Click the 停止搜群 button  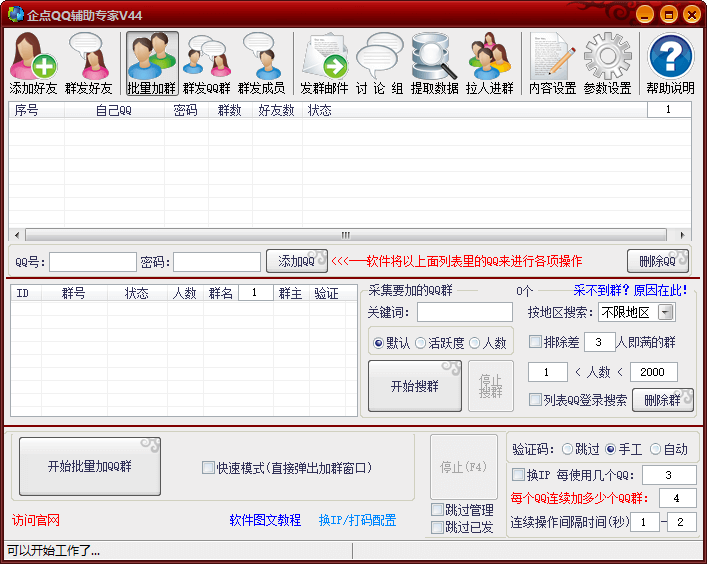[491, 386]
